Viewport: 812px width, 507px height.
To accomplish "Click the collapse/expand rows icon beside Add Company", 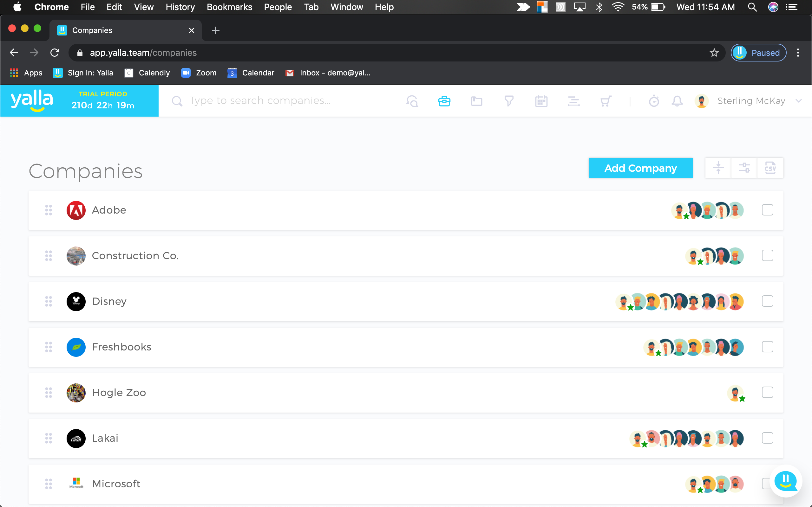I will 718,168.
